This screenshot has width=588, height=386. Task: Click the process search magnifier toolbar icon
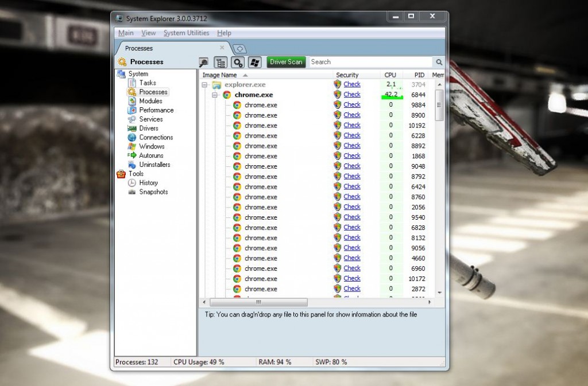pos(204,62)
